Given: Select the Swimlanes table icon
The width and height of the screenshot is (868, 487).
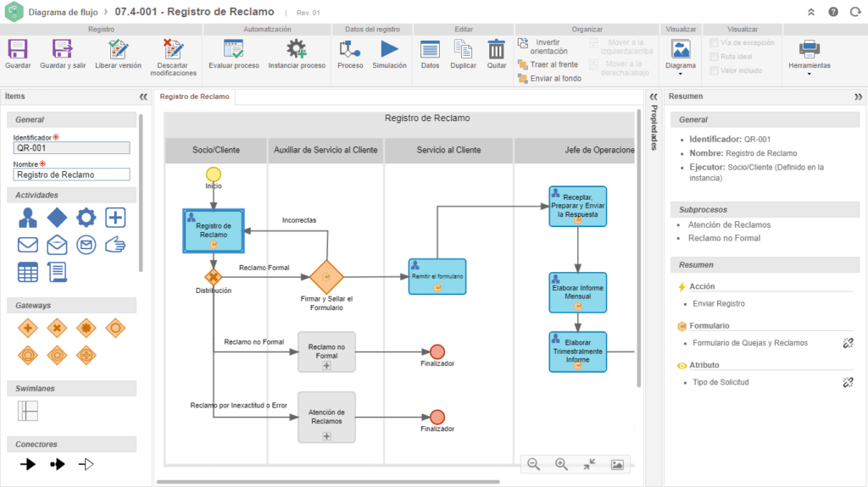Looking at the screenshot, I should (x=28, y=411).
